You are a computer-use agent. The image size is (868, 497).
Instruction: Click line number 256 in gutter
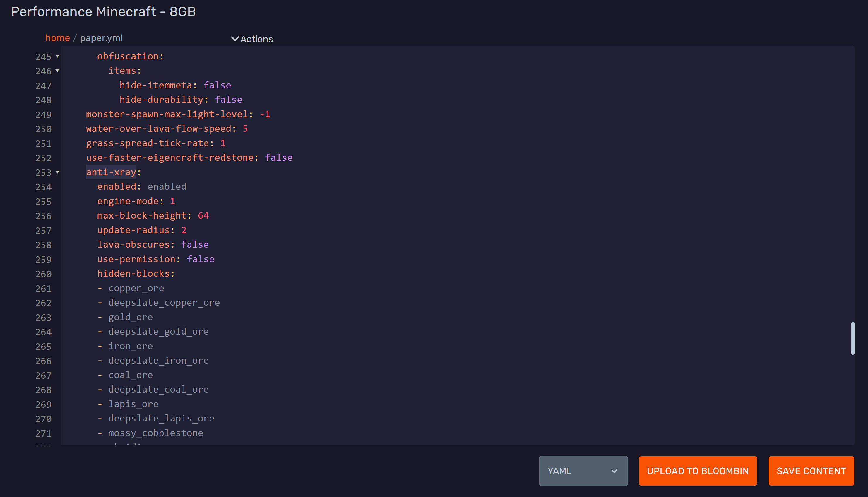pyautogui.click(x=43, y=216)
